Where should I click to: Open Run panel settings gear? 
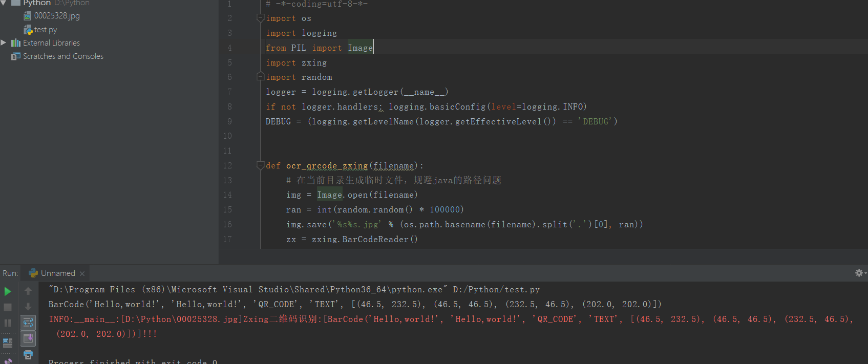click(x=859, y=273)
